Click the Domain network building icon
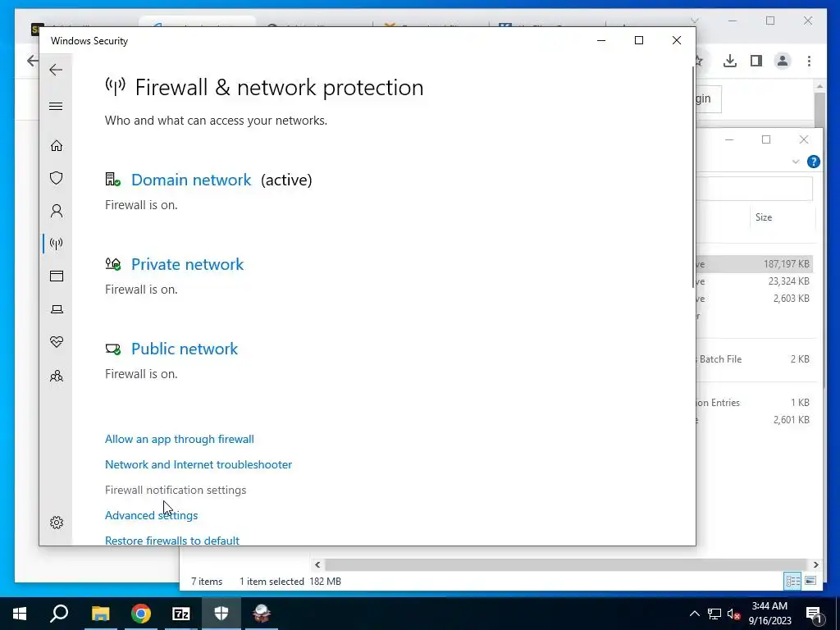 click(112, 180)
